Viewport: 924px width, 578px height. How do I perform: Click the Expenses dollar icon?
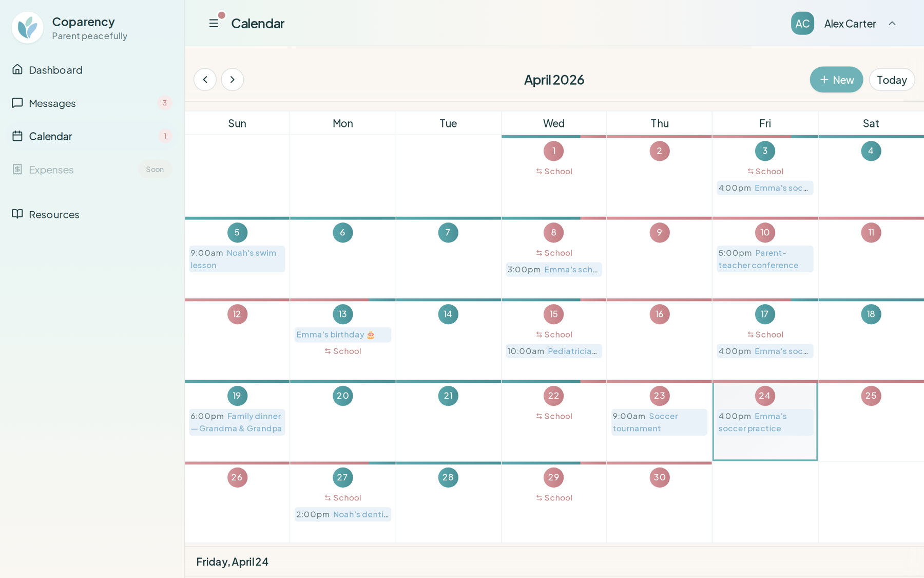17,170
